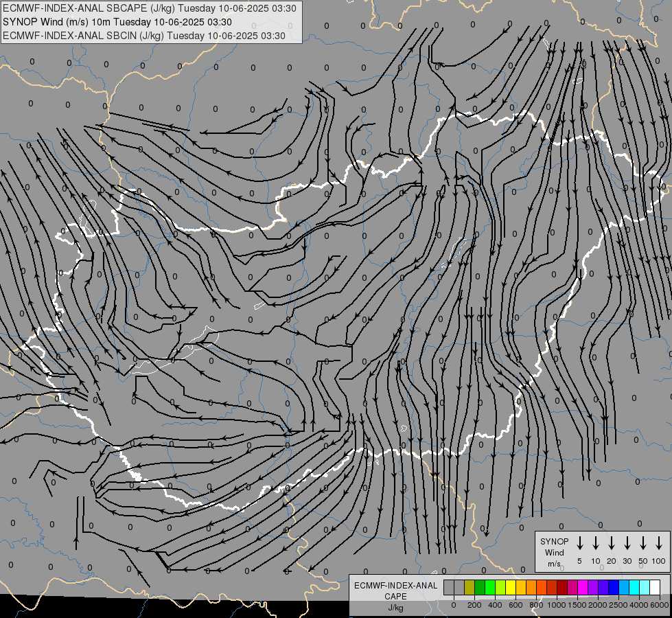The width and height of the screenshot is (672, 618).
Task: Click the 6000 tick on the CAPE scale
Action: pos(660,605)
